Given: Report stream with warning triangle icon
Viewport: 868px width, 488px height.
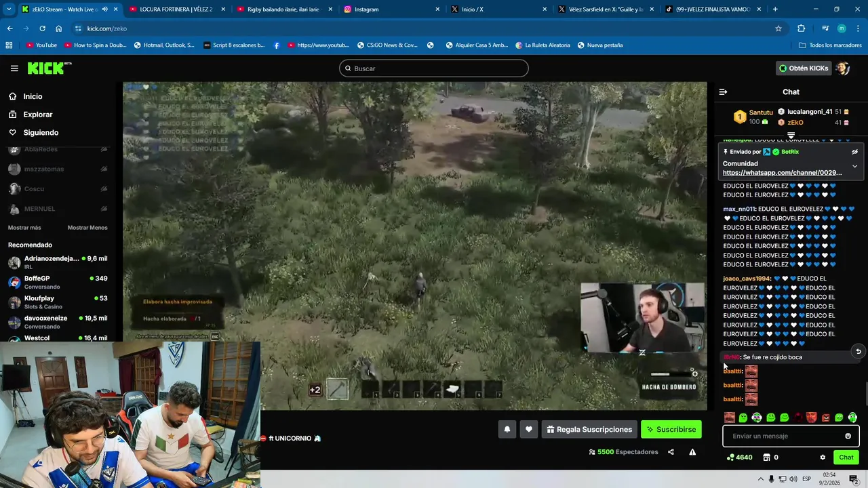Looking at the screenshot, I should pyautogui.click(x=692, y=452).
